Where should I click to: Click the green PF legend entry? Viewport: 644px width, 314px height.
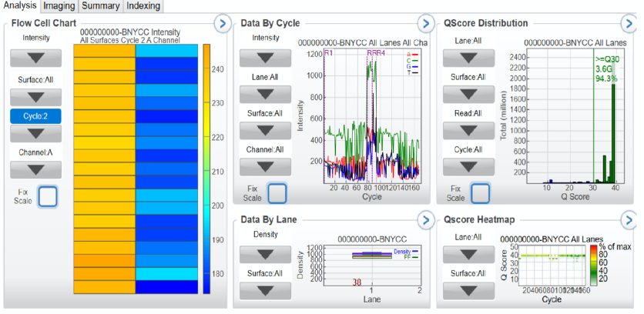(x=411, y=257)
